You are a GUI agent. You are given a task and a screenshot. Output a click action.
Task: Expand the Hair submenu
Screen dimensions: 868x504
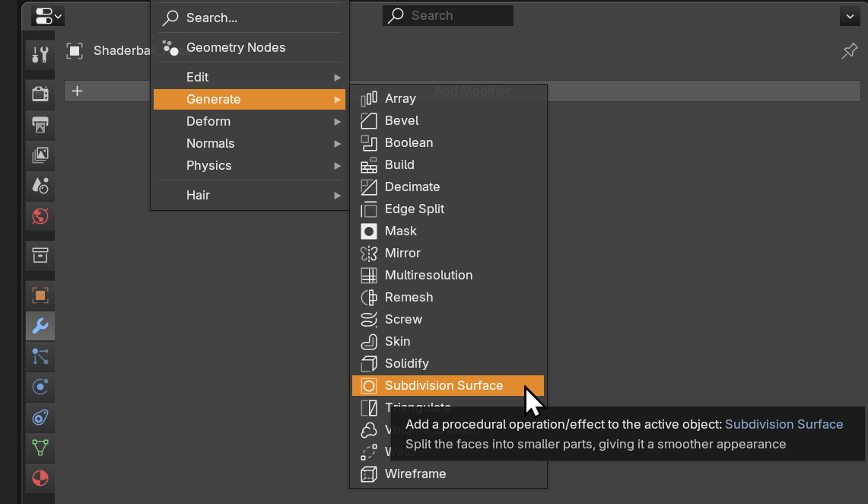click(x=250, y=195)
